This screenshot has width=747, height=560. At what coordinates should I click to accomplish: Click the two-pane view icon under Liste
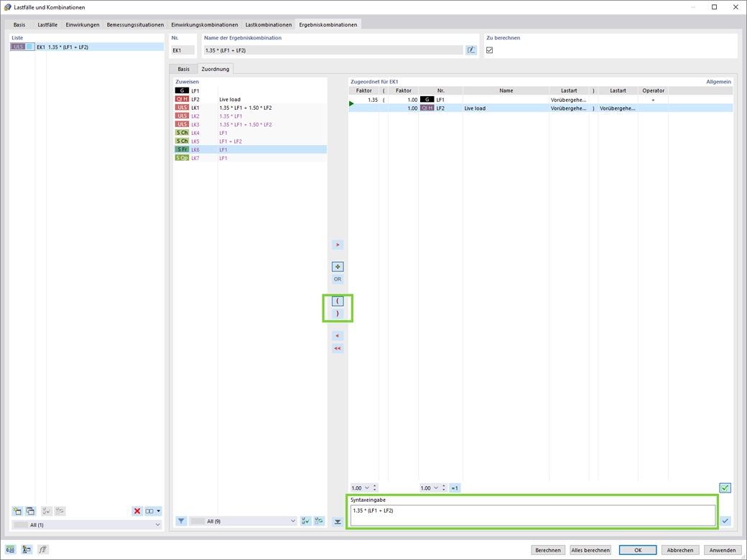click(x=149, y=511)
